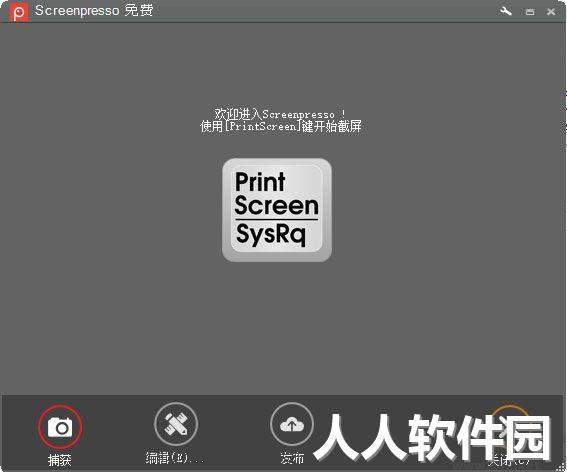Open settings via the wrench icon
This screenshot has height=472, width=567.
(506, 11)
